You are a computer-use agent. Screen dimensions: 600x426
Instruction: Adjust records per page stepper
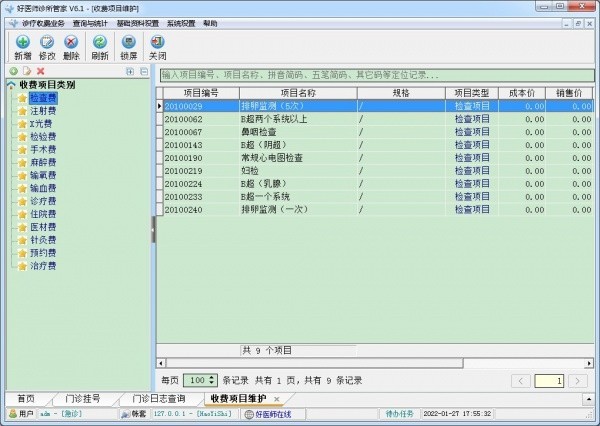pyautogui.click(x=212, y=380)
